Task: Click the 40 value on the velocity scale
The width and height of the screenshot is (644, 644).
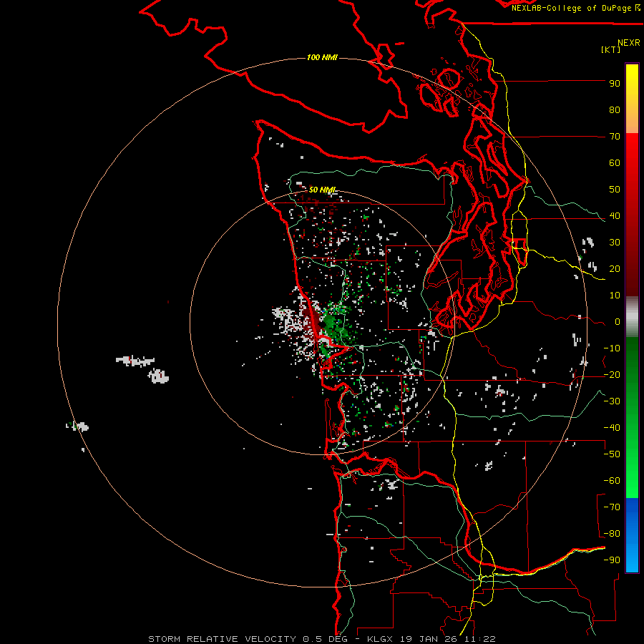Action: pyautogui.click(x=615, y=215)
